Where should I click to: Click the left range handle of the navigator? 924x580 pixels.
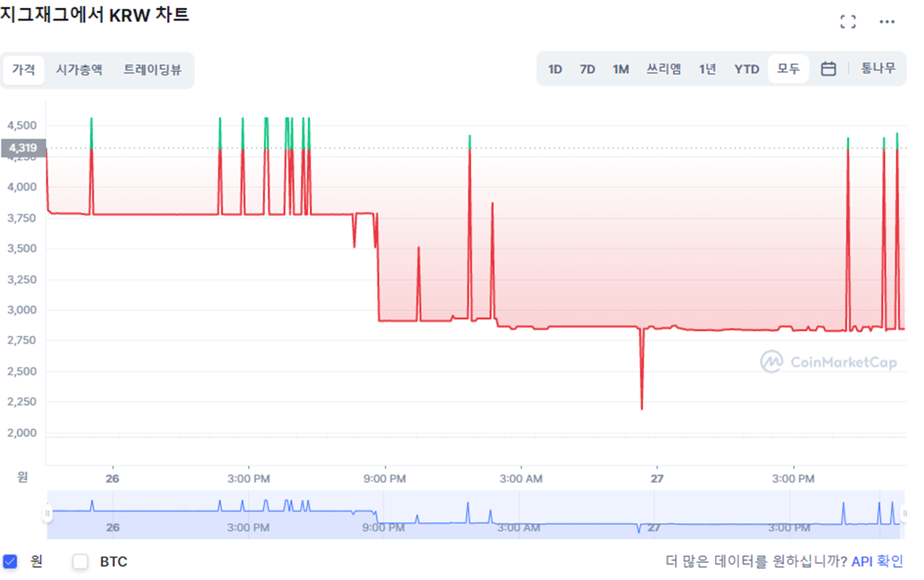point(47,514)
